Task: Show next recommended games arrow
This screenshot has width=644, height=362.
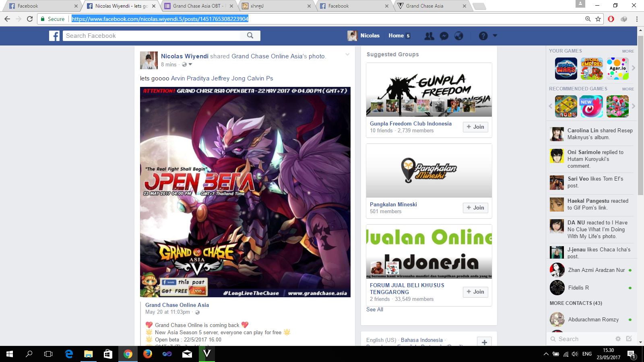Action: (x=633, y=106)
